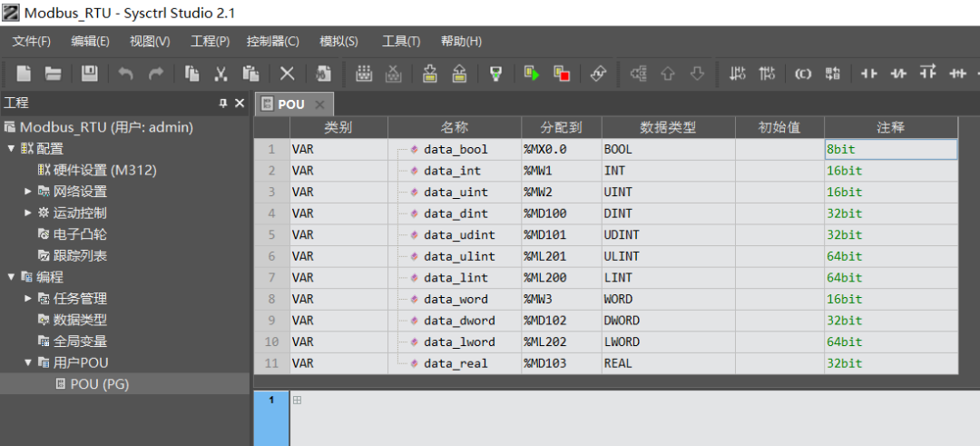
Task: Click the empty initial value cell for data_real
Action: pos(779,363)
